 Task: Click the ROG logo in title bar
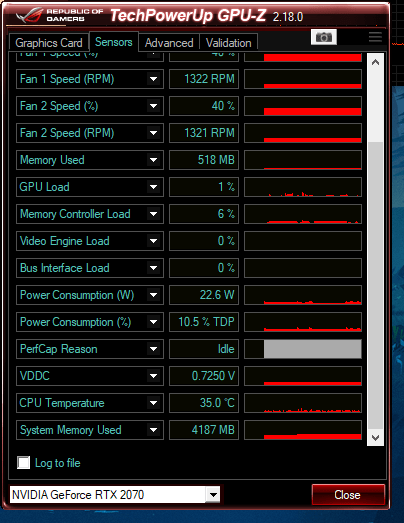[x=29, y=15]
